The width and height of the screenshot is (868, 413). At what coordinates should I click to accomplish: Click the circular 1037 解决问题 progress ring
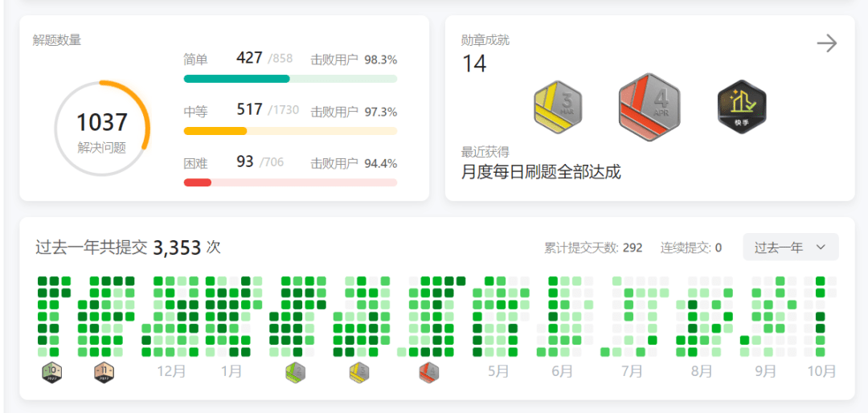[x=102, y=129]
